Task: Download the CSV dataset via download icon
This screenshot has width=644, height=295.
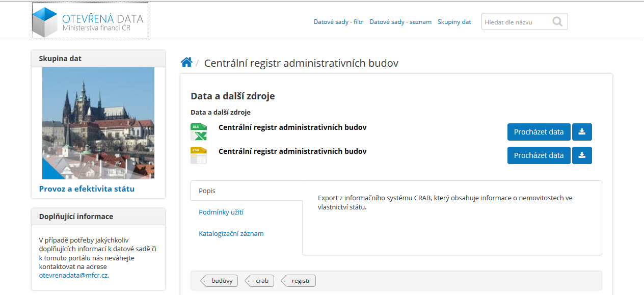Action: click(x=582, y=155)
